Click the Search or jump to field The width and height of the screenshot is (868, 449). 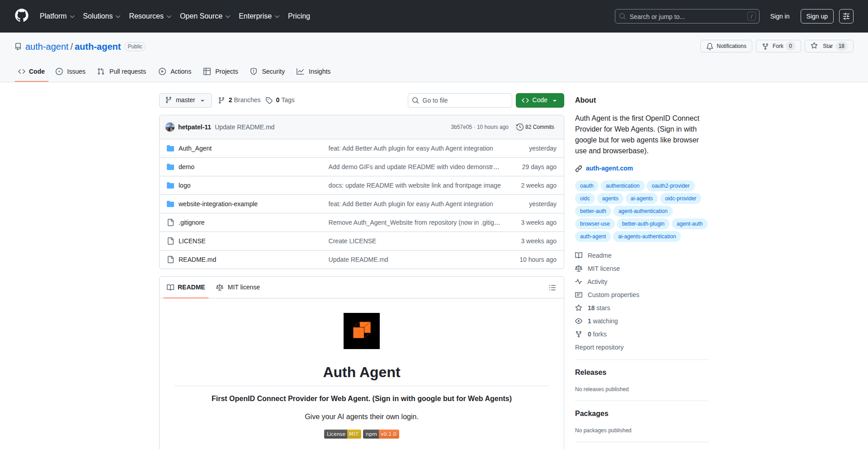click(687, 16)
